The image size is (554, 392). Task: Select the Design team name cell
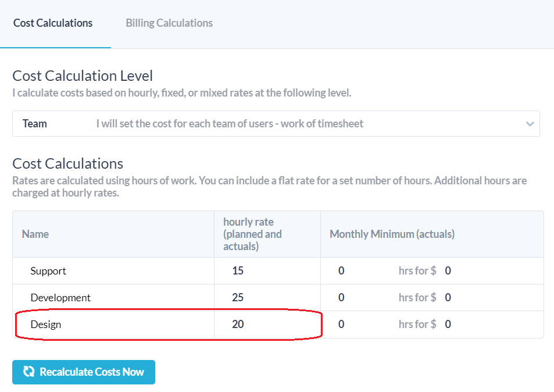(x=46, y=325)
